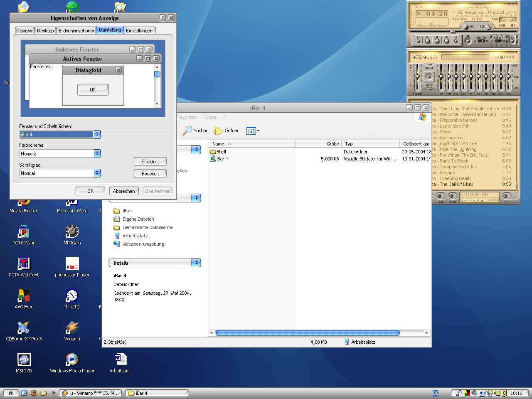Select the Darstellung tab

tap(110, 30)
